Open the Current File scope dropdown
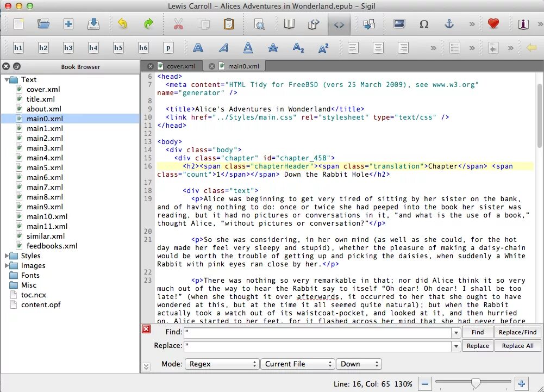The width and height of the screenshot is (544, 392). point(298,364)
